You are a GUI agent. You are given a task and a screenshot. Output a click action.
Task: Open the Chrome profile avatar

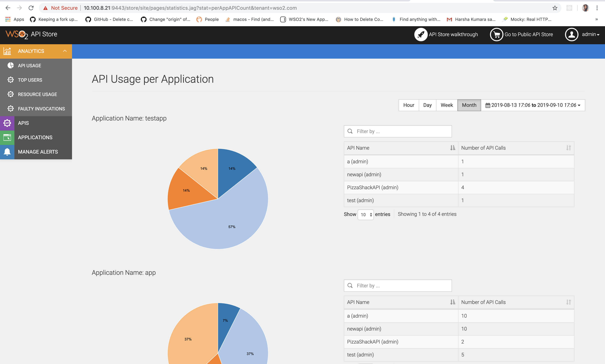click(x=585, y=8)
